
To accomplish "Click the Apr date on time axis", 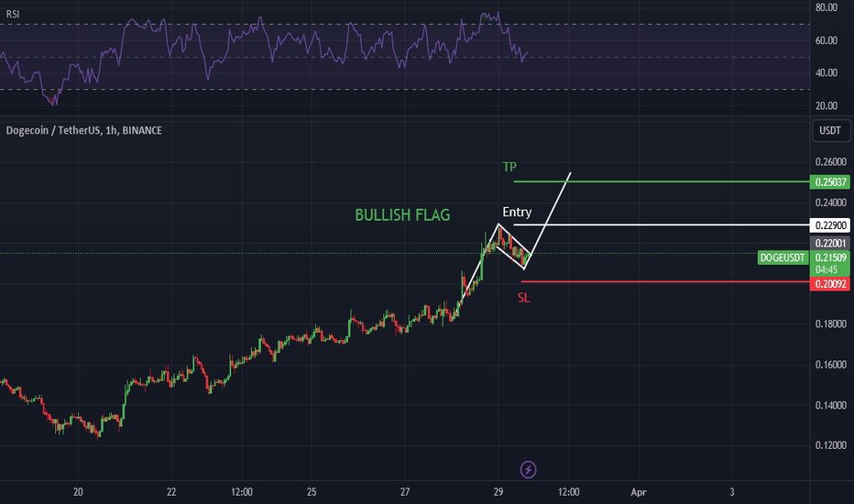I will click(x=639, y=492).
